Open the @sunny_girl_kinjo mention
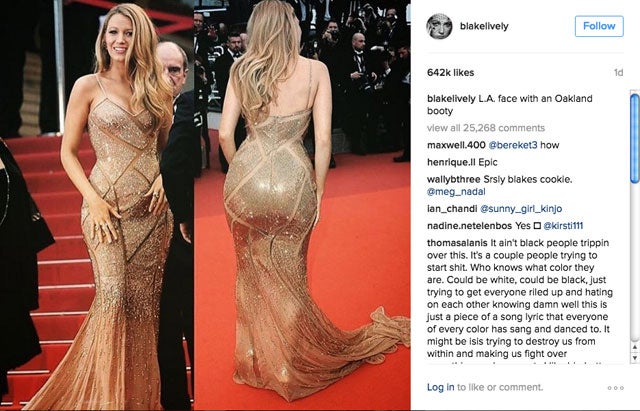Image resolution: width=640 pixels, height=411 pixels. click(x=521, y=209)
